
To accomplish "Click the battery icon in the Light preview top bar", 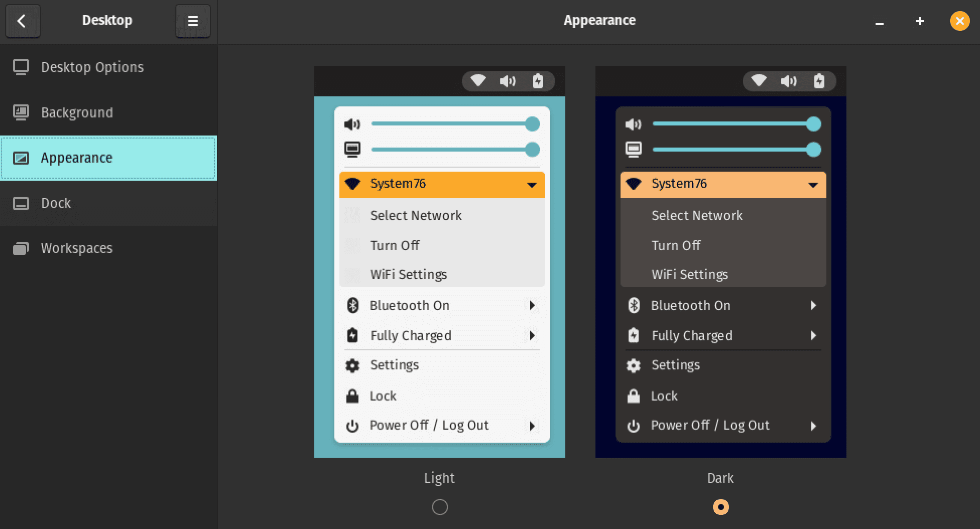I will pyautogui.click(x=538, y=81).
